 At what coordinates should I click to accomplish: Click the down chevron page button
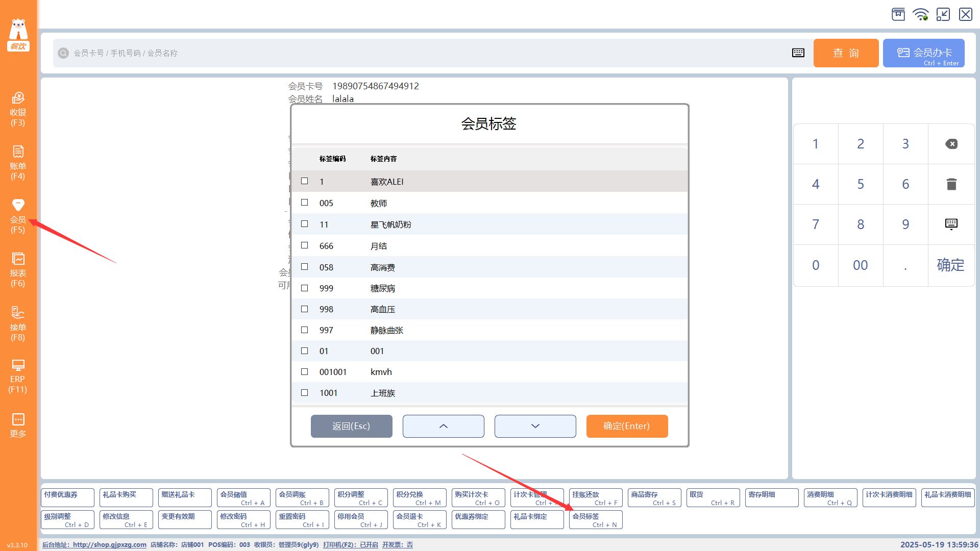click(x=535, y=426)
